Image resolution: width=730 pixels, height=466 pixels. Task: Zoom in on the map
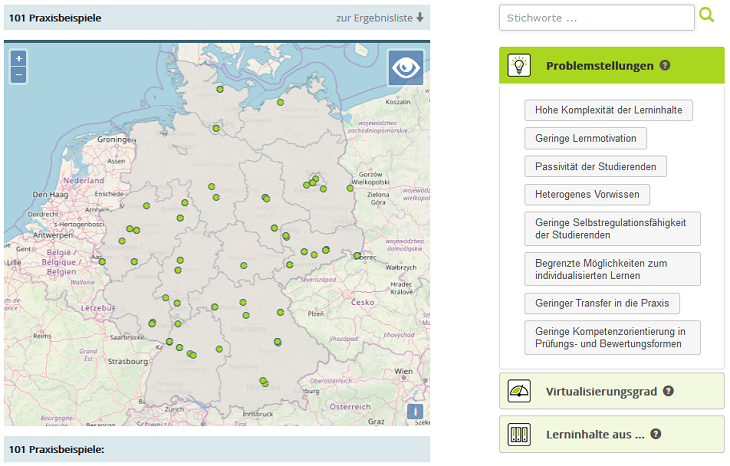click(19, 59)
